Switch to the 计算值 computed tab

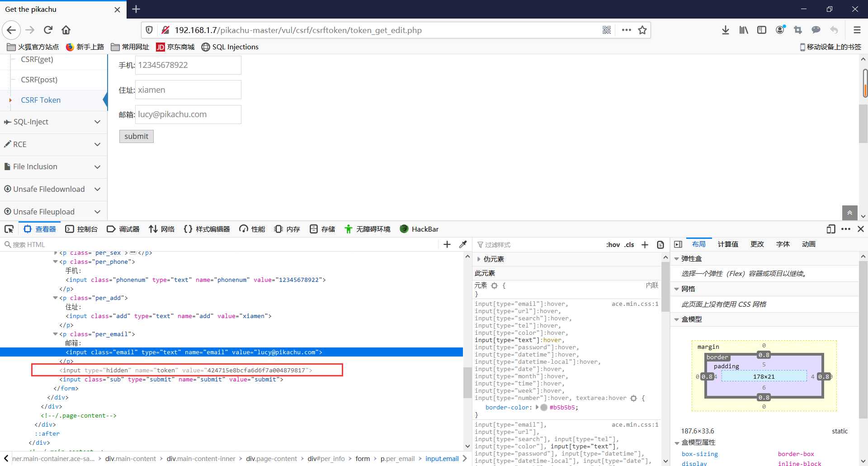pyautogui.click(x=728, y=244)
